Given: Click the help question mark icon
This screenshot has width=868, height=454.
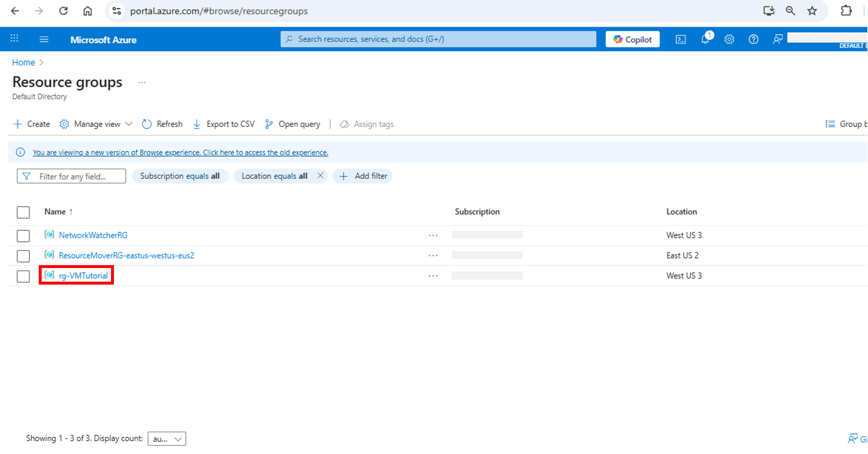Looking at the screenshot, I should (753, 39).
